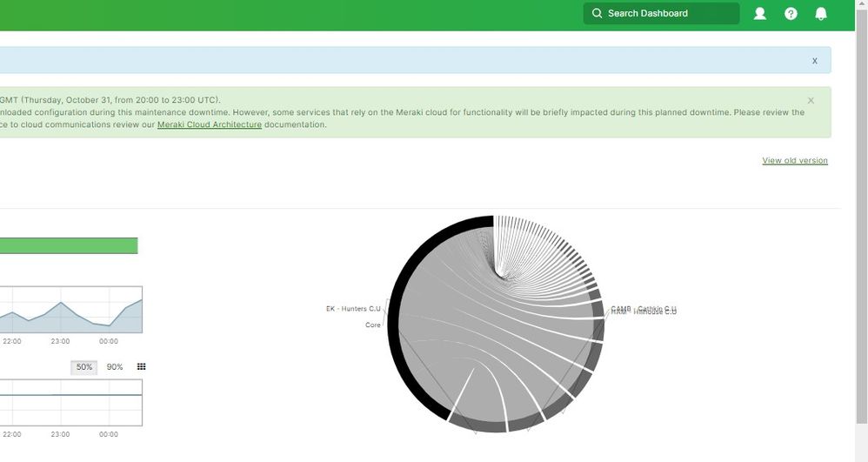Click the View old version link

(795, 161)
